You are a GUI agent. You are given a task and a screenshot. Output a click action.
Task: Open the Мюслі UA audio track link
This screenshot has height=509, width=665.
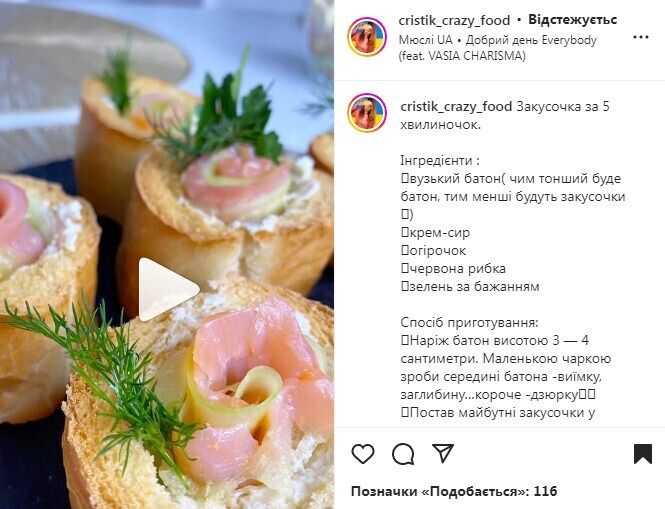(x=425, y=40)
